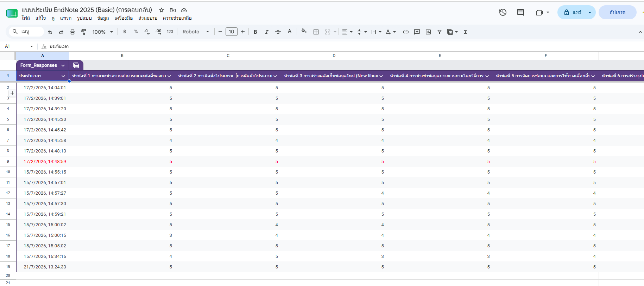Open version history clock icon
Screen dimensions: 644x286
[x=503, y=13]
